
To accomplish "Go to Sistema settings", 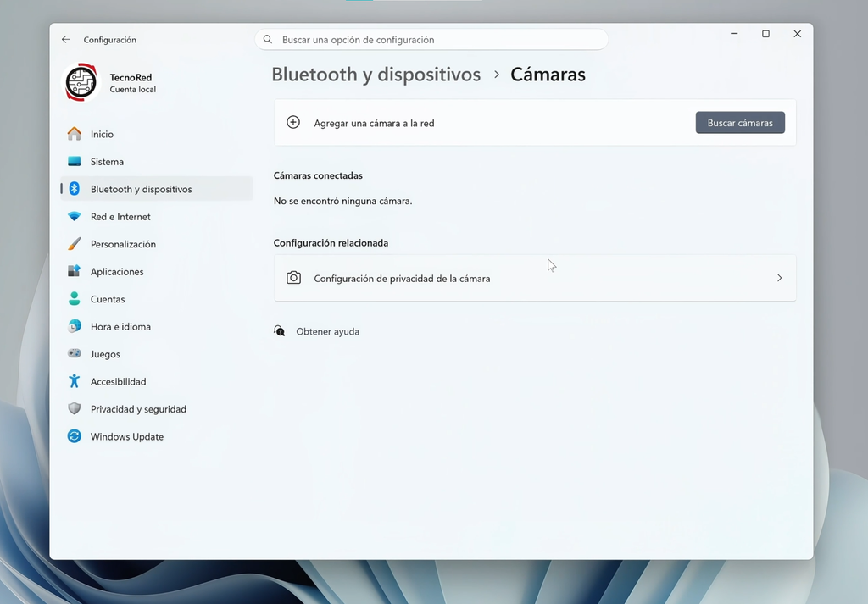I will pos(157,162).
